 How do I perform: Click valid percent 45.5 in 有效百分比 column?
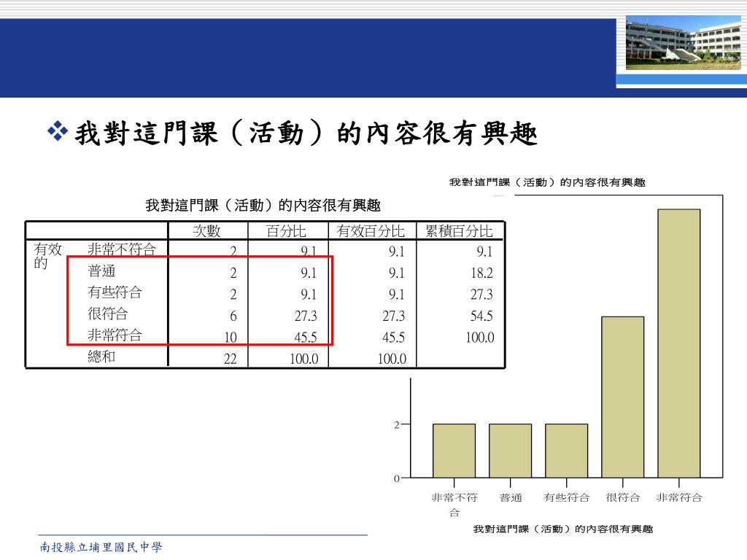pyautogui.click(x=393, y=338)
